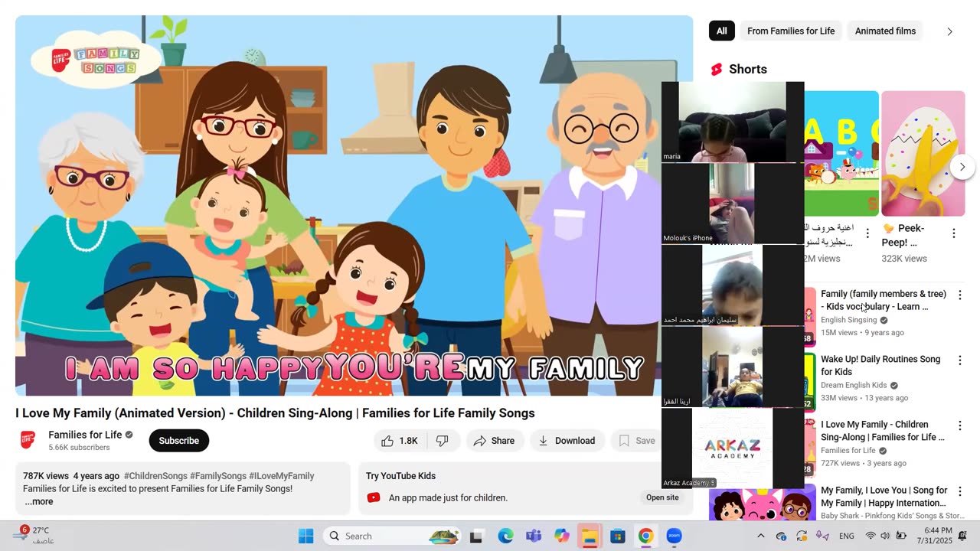
Task: Show more filter chips with right arrow
Action: (949, 31)
